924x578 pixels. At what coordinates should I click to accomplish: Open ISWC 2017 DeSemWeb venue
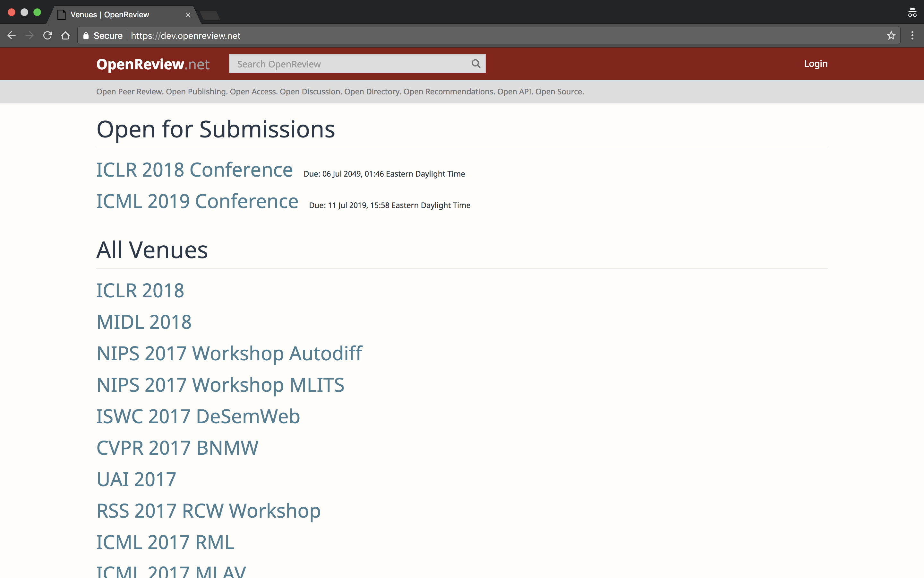[198, 416]
